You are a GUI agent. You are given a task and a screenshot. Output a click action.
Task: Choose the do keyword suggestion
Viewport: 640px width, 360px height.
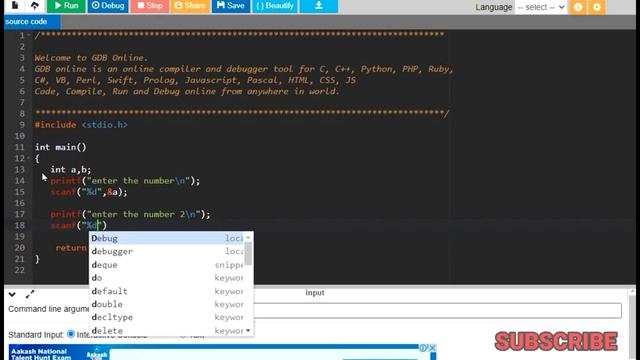(x=167, y=278)
